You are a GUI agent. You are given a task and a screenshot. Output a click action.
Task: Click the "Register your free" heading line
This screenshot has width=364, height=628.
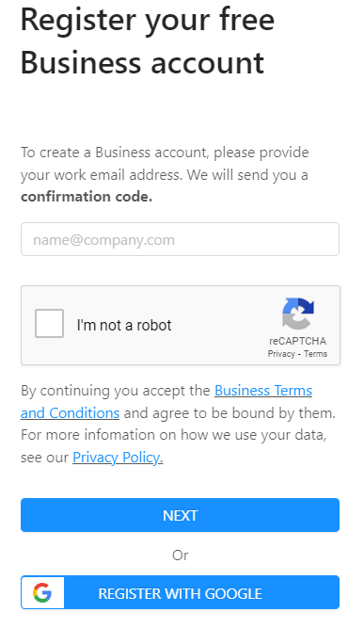pos(148,20)
